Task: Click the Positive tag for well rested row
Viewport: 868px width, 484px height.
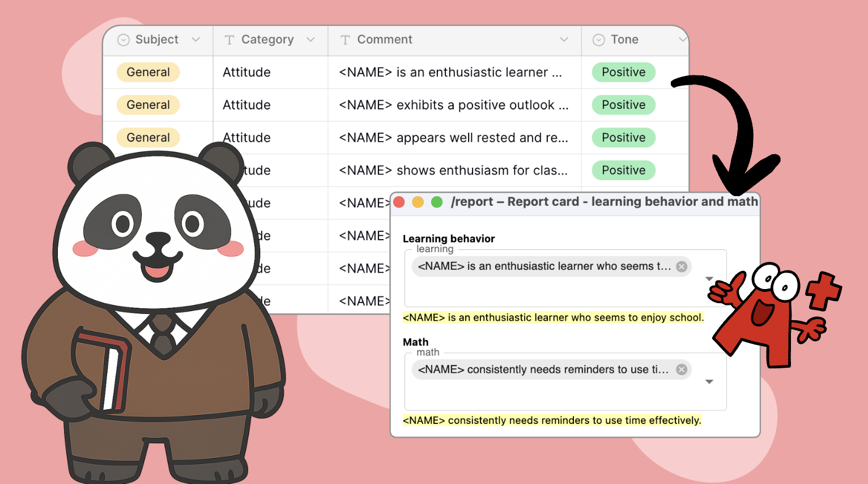Action: [x=624, y=138]
